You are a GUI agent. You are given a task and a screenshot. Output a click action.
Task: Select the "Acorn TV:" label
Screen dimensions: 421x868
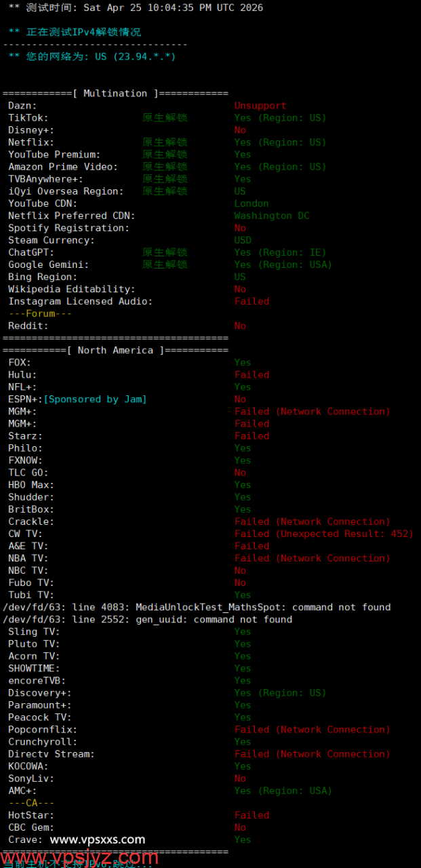(34, 656)
